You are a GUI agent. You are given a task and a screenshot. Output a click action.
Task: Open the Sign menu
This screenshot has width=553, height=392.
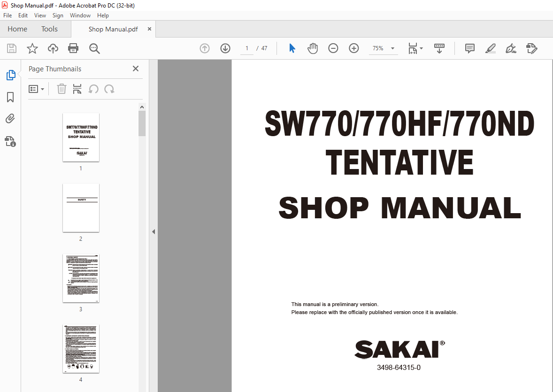click(58, 15)
